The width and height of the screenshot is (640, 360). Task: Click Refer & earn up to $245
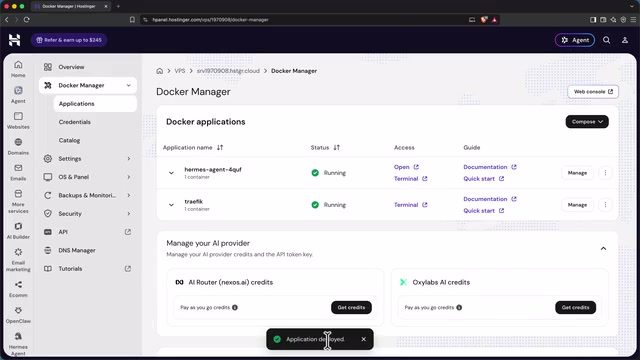pos(69,40)
